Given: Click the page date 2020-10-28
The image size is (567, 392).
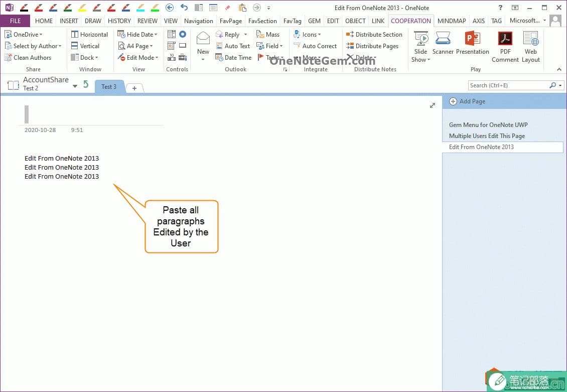Looking at the screenshot, I should [40, 130].
